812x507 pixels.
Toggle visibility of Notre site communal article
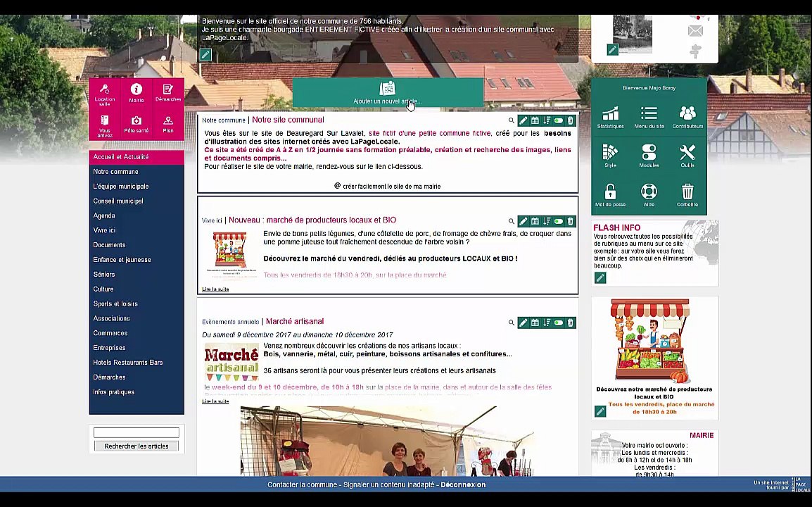point(558,120)
